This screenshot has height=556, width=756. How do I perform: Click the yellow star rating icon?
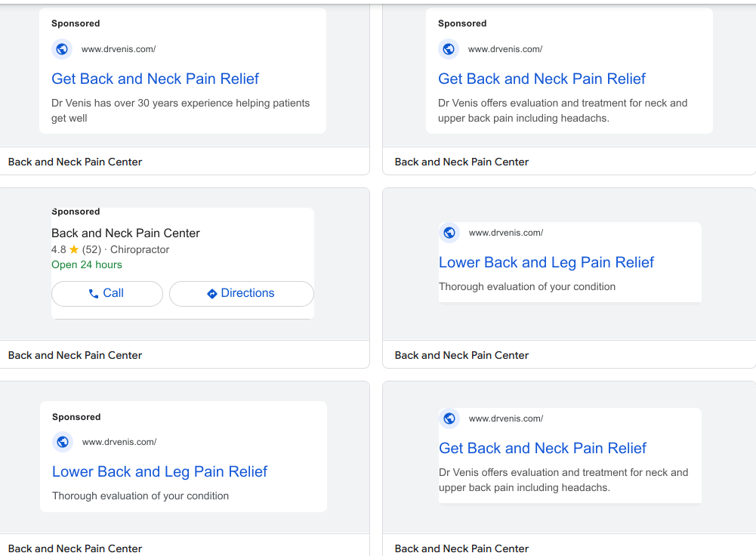tap(74, 249)
